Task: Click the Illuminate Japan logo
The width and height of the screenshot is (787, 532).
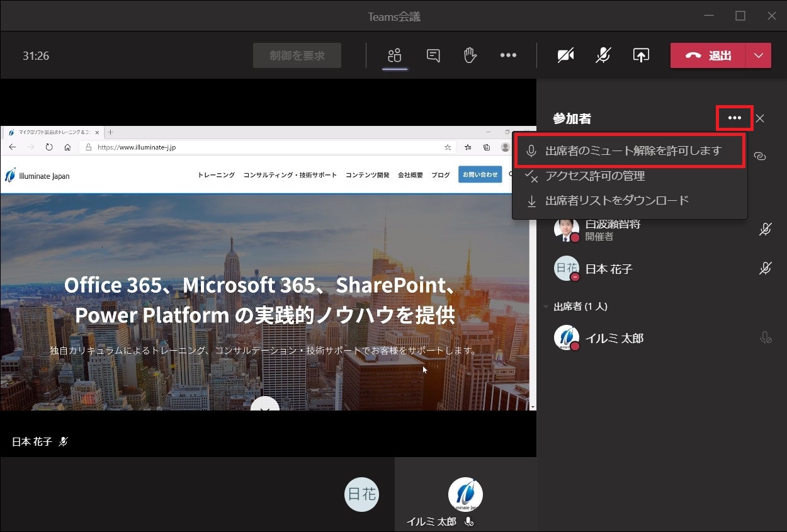Action: coord(37,176)
